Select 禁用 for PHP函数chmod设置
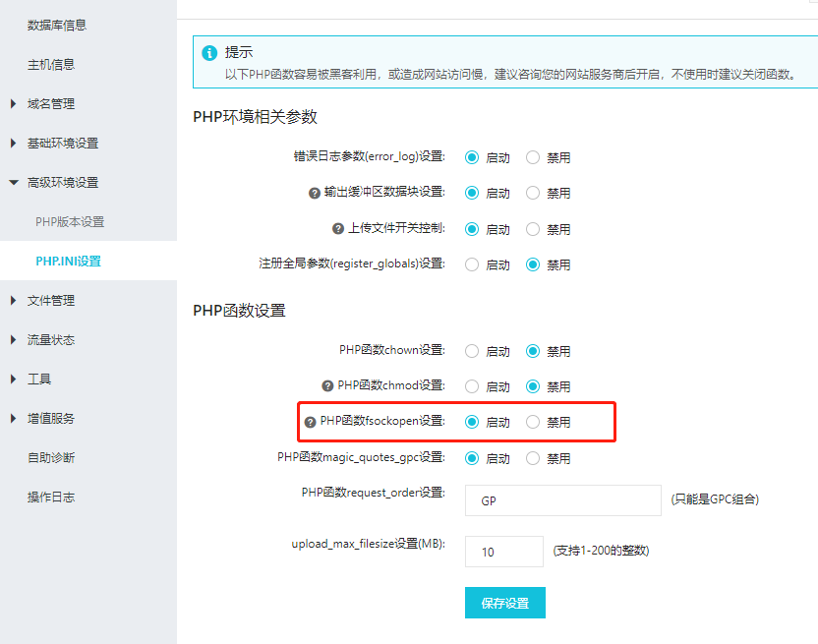The image size is (818, 644). click(x=533, y=386)
